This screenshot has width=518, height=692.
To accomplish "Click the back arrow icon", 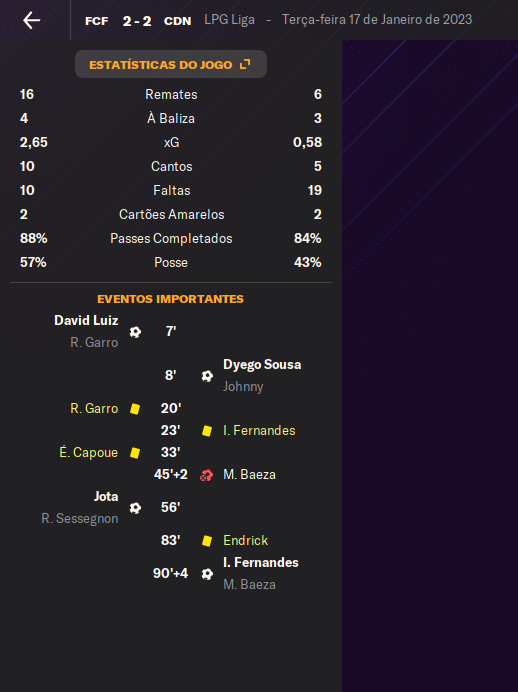I will [x=32, y=20].
